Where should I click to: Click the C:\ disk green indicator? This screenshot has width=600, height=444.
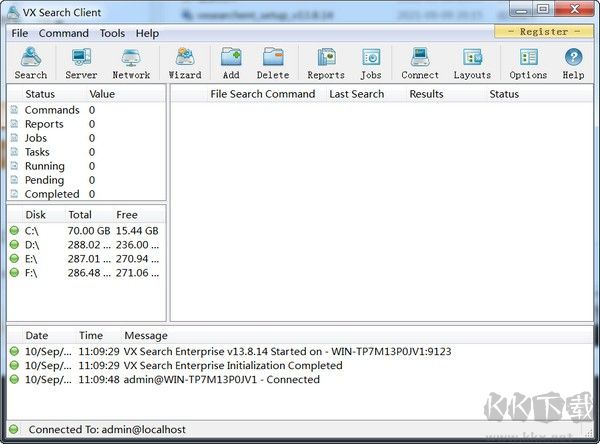coord(14,230)
